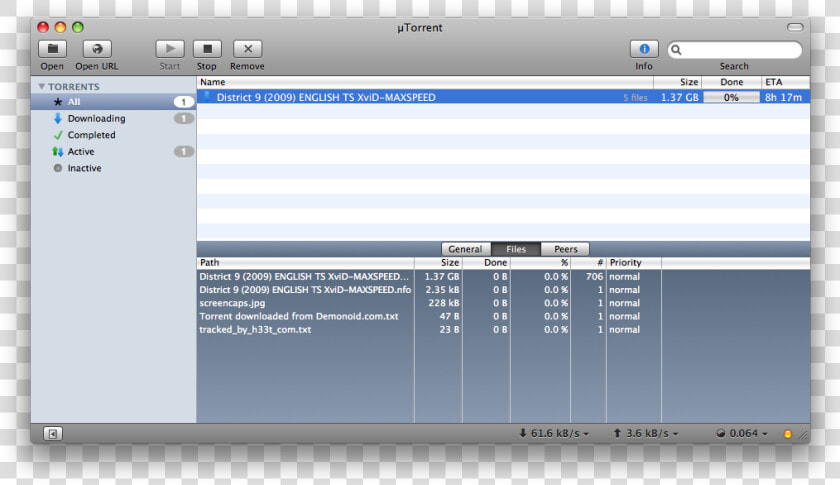Click the green Completed checkmark icon

tap(58, 135)
